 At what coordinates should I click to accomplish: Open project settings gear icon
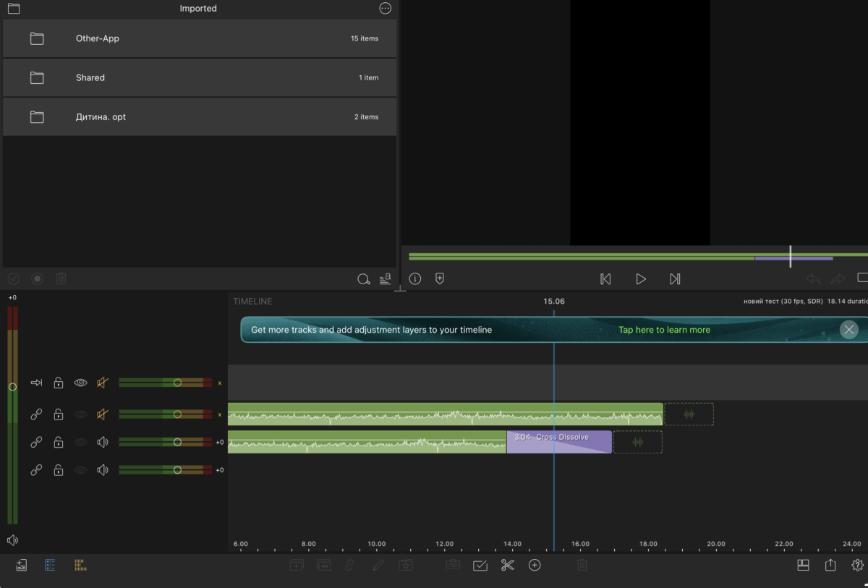(x=858, y=565)
